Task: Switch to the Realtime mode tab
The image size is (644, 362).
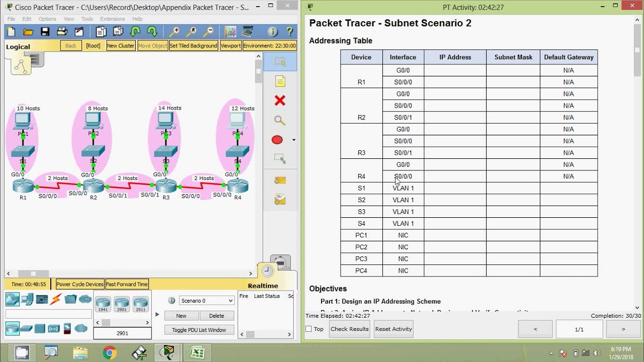Action: 263,286
